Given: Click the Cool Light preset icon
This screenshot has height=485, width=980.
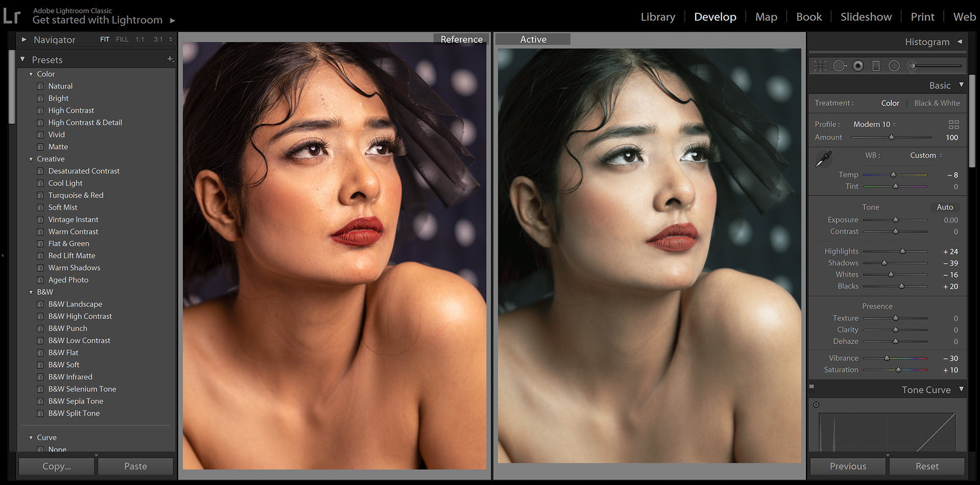Looking at the screenshot, I should (x=40, y=183).
